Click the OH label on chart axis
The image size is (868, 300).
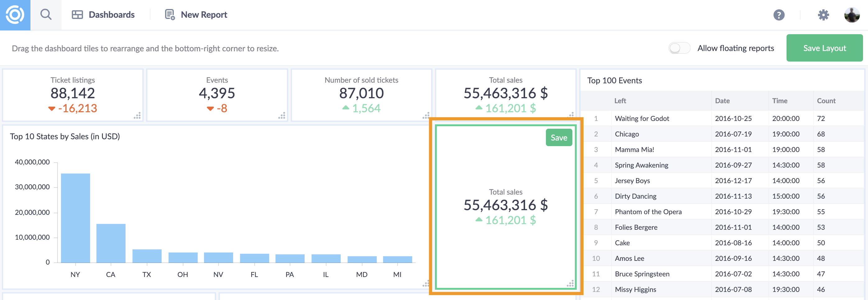[182, 275]
